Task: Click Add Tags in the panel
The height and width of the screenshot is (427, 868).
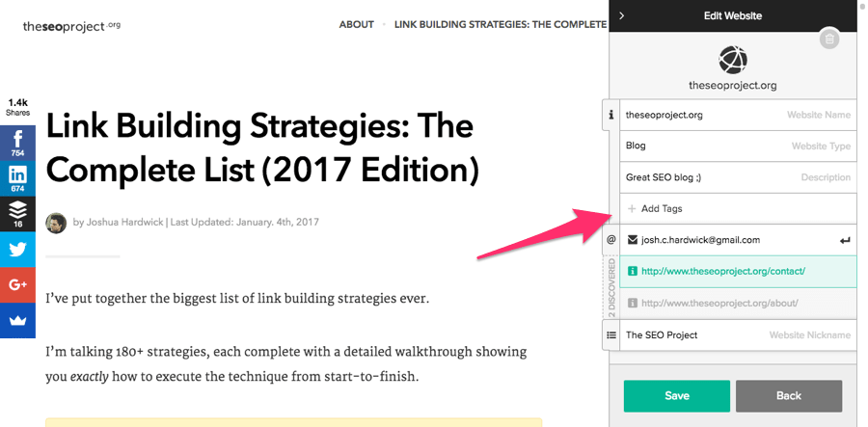Action: click(662, 208)
